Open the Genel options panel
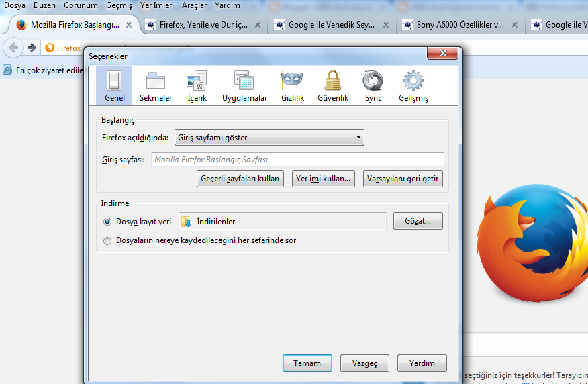Viewport: 588px width, 384px height. click(x=114, y=86)
